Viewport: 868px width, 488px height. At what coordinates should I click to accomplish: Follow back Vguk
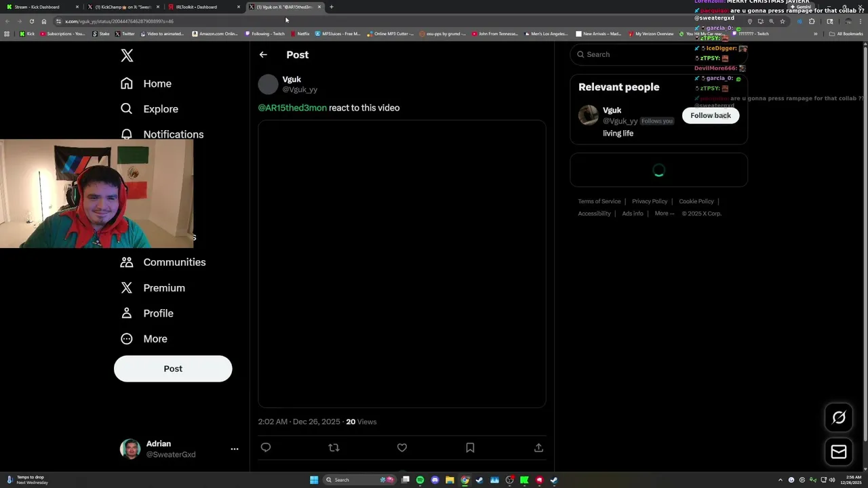(711, 115)
